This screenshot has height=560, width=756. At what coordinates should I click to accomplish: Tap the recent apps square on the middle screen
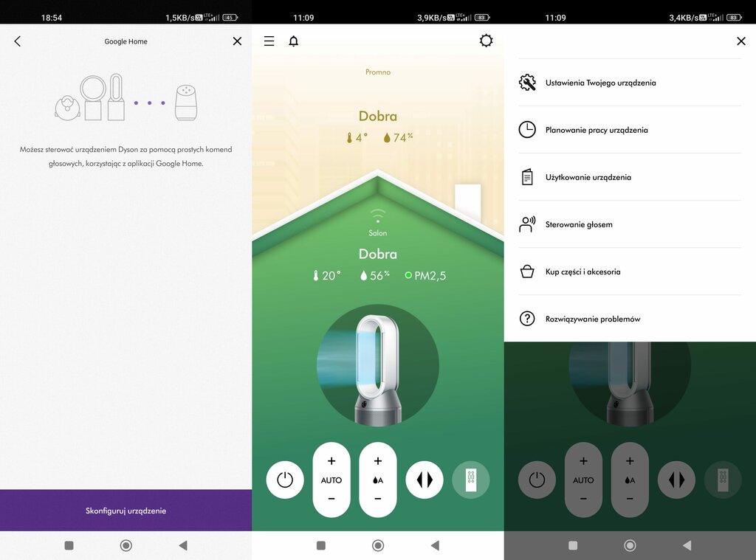321,545
